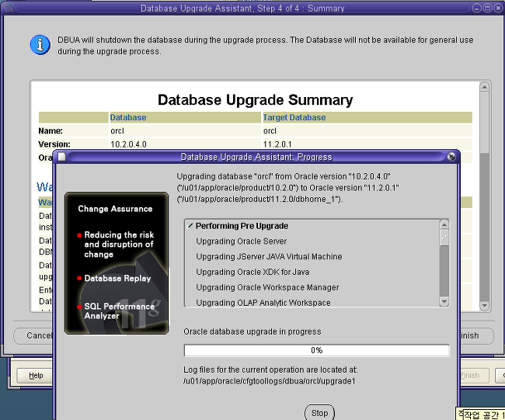Stop the database upgrade
505x420 pixels.
pyautogui.click(x=319, y=413)
